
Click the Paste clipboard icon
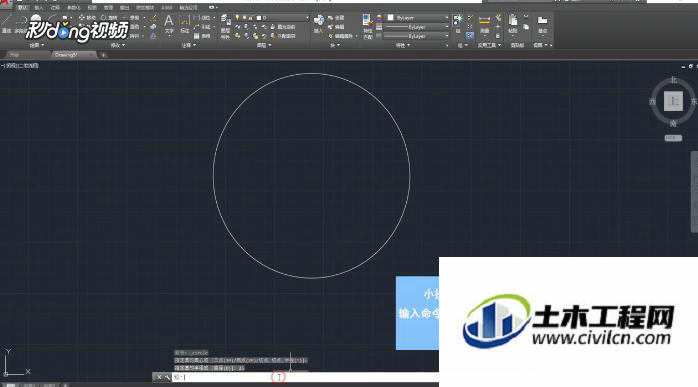[x=513, y=23]
